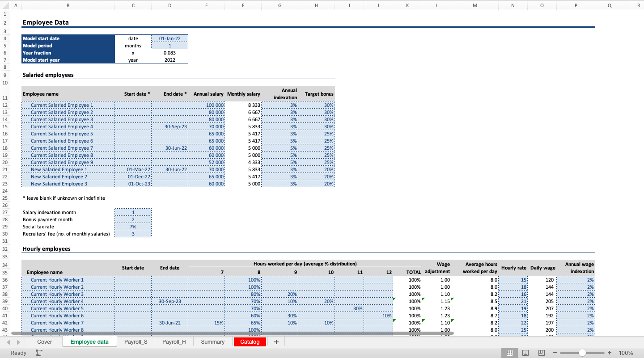Viewport: 644px width, 358px height.
Task: Open the Cover sheet tab
Action: [x=45, y=342]
